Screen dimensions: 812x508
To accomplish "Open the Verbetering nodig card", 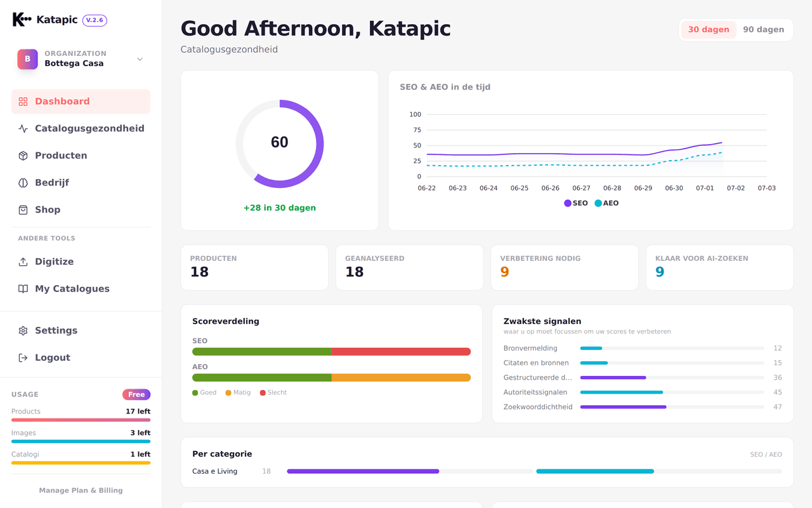I will coord(565,268).
